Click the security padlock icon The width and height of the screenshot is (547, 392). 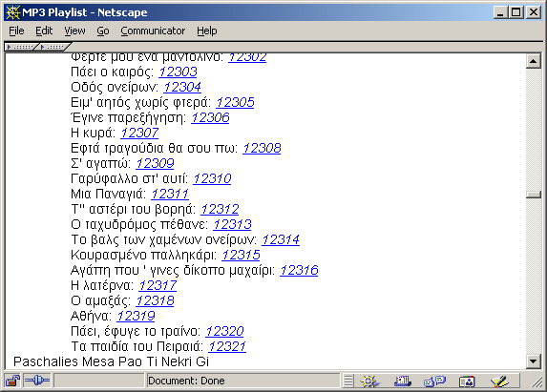click(x=12, y=381)
